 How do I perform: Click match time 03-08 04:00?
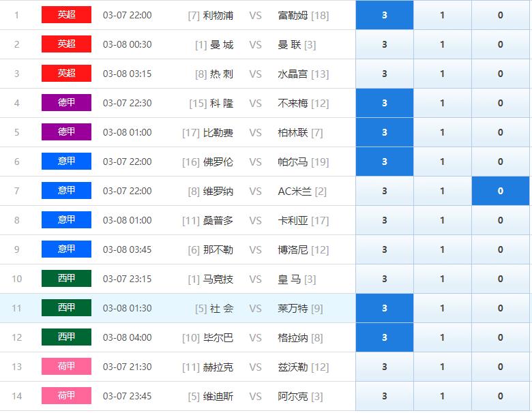128,337
